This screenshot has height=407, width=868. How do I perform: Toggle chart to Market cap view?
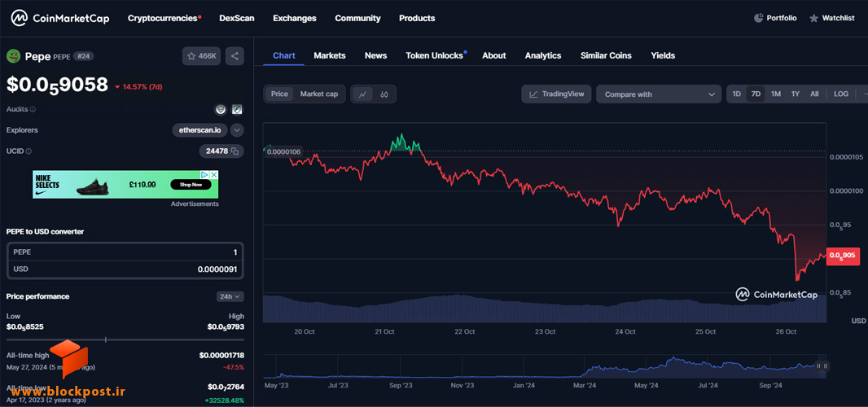319,94
